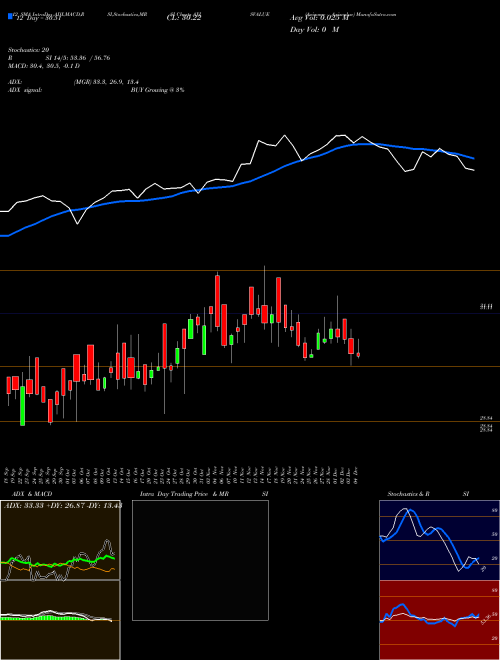Click the 'Stochastics: 29' reading
Viewport: 500px width, 660px height.
(29, 50)
